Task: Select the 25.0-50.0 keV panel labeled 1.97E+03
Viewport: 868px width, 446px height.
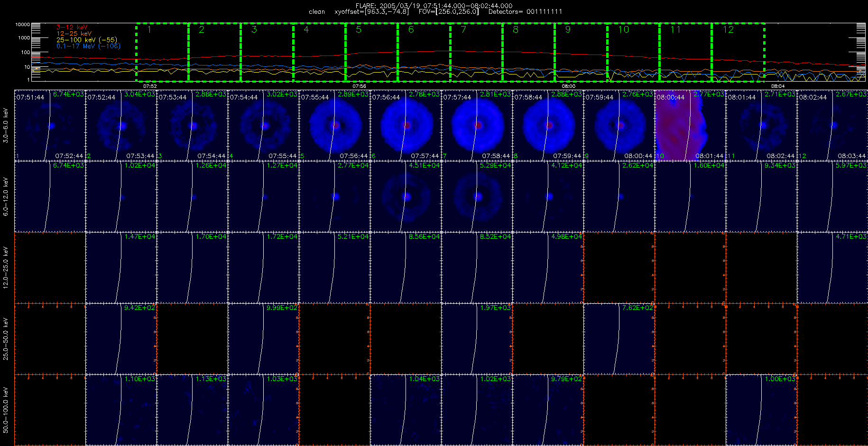Action: [477, 339]
